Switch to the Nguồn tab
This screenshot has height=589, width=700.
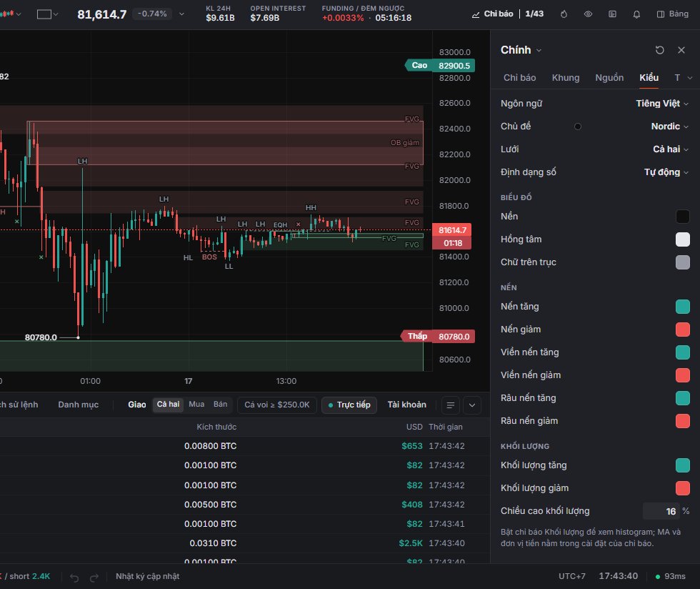pos(609,78)
